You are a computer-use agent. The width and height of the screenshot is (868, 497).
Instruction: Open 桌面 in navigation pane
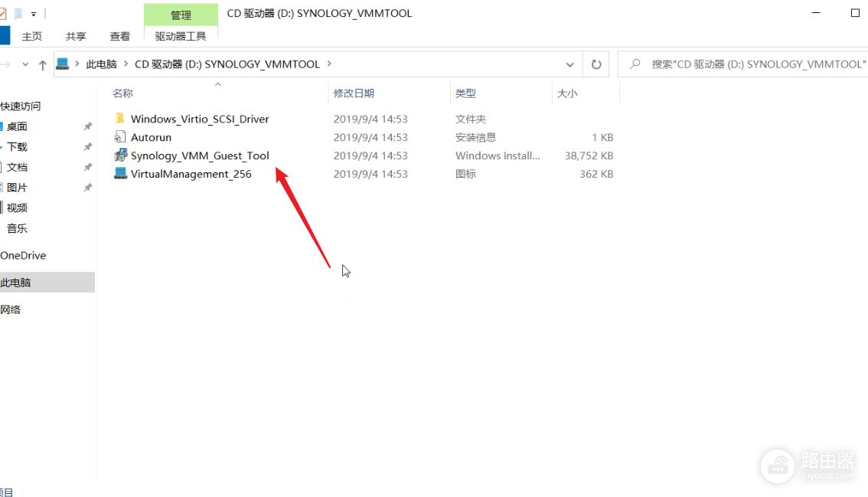tap(17, 126)
